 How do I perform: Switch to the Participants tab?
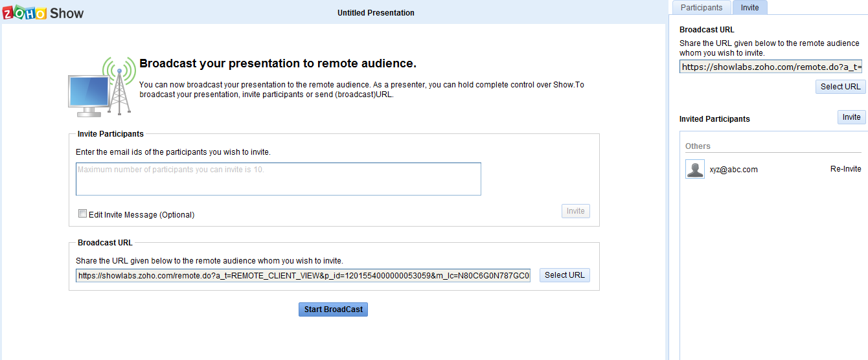pos(702,8)
